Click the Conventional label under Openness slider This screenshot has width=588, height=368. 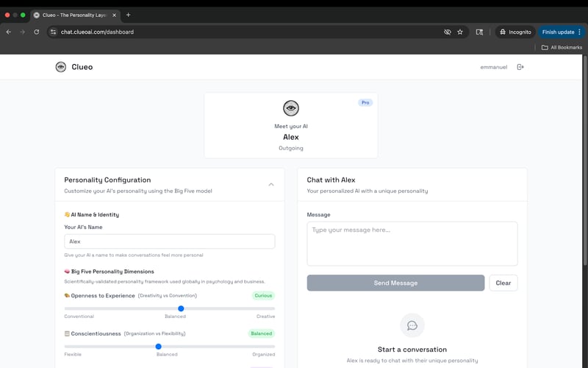pyautogui.click(x=79, y=316)
